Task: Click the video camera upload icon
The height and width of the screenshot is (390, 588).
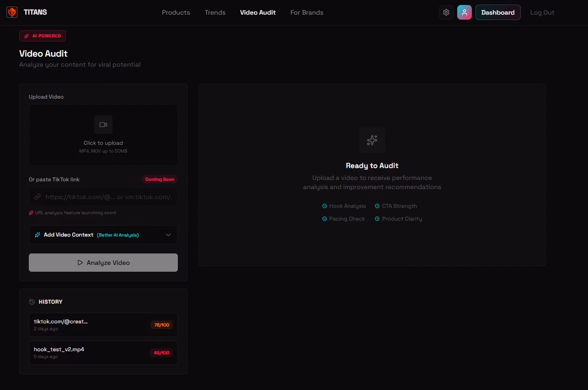Action: 103,125
